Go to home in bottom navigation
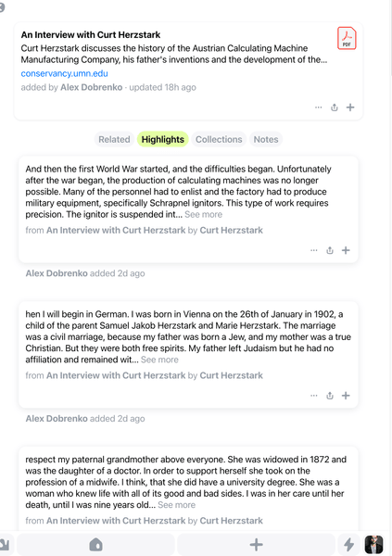The width and height of the screenshot is (392, 556). [x=95, y=544]
